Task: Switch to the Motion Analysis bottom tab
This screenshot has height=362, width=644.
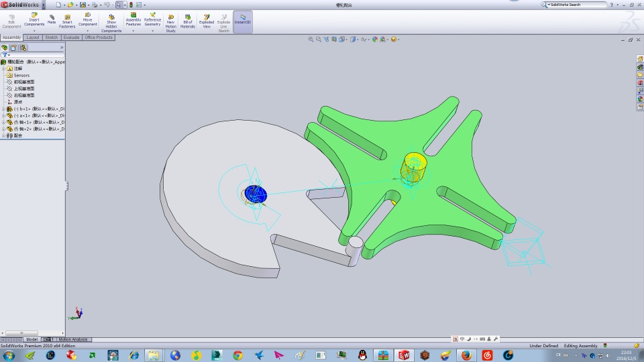Action: point(72,339)
